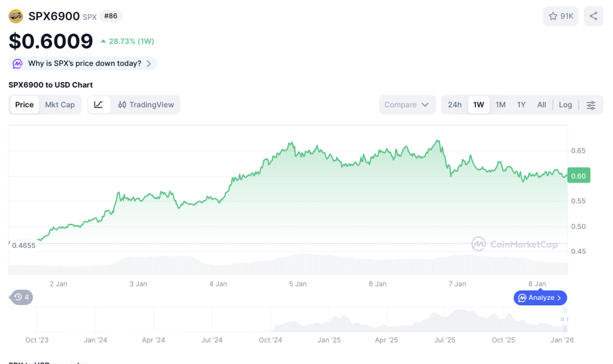Click the $0.6009 price value

click(51, 41)
